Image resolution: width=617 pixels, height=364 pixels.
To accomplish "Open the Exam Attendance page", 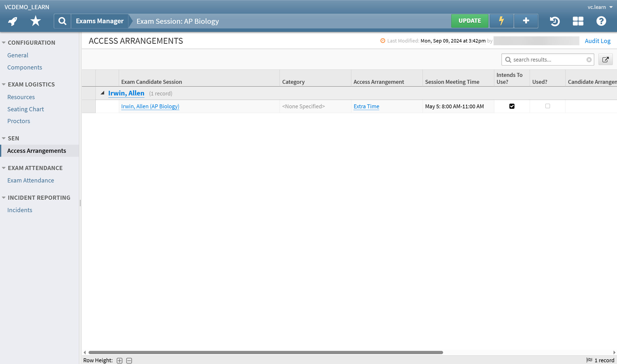I will [31, 180].
